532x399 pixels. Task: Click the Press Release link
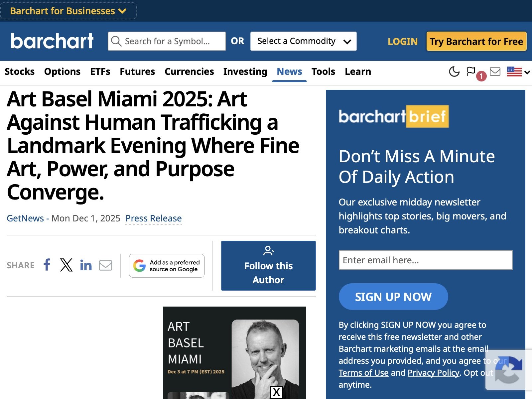(x=154, y=218)
